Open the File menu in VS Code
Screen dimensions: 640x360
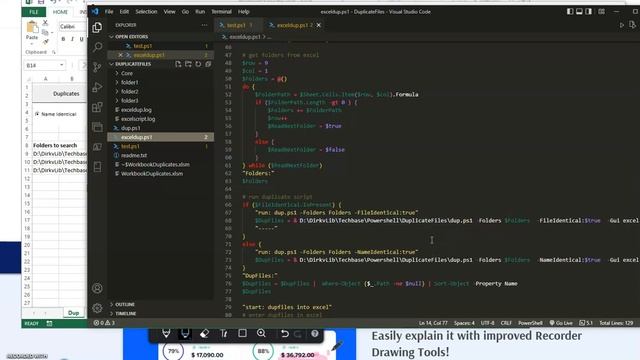pyautogui.click(x=109, y=12)
